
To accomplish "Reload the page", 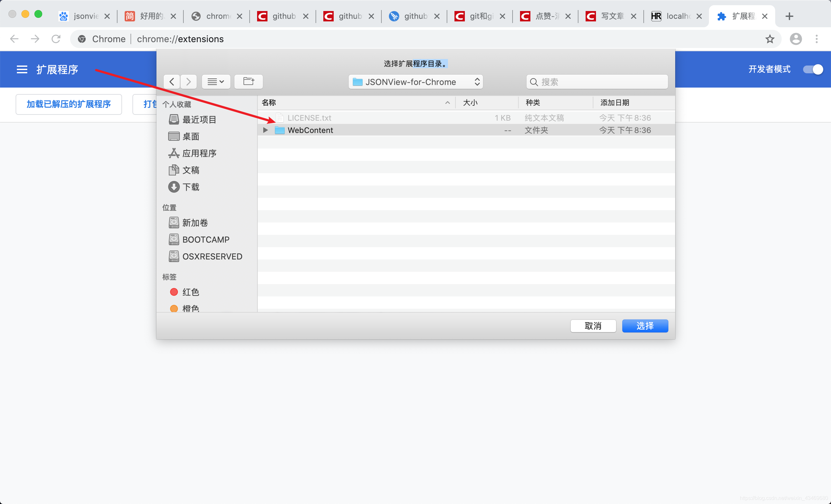I will (56, 39).
